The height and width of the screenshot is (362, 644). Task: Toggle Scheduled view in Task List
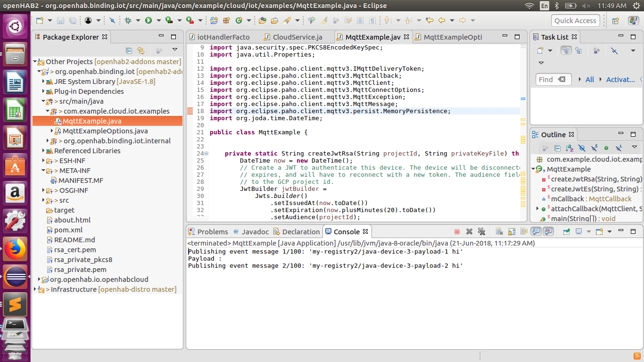[578, 50]
